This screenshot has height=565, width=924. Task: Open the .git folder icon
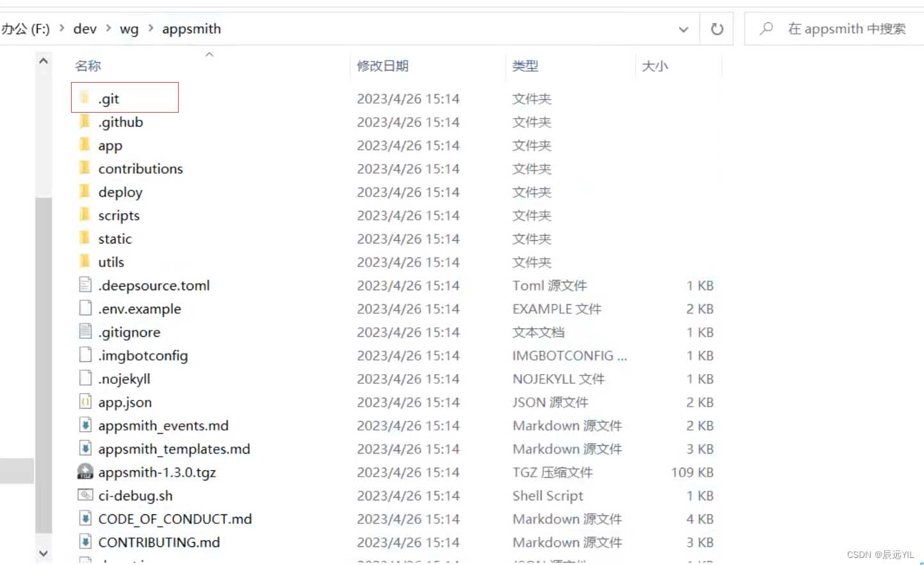[85, 98]
